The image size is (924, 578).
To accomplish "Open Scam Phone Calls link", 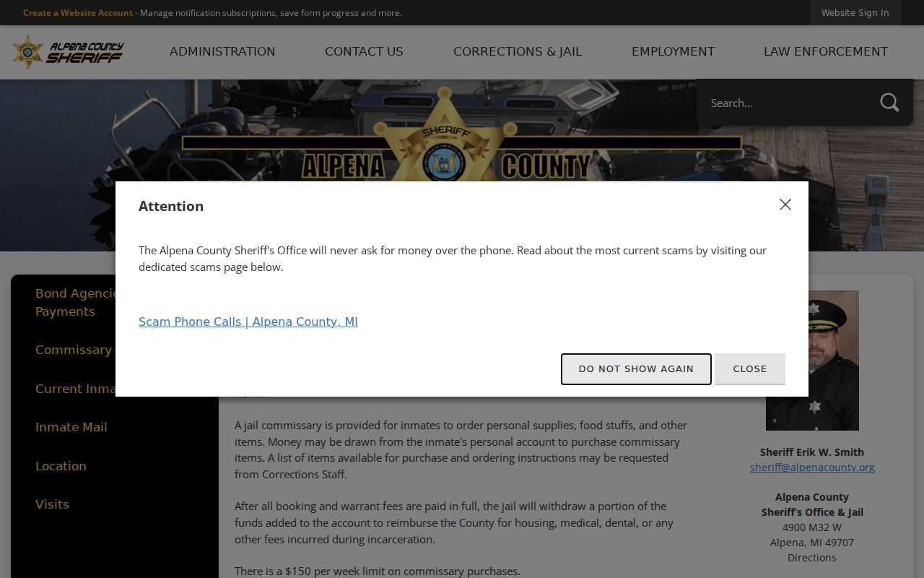I will tap(248, 322).
